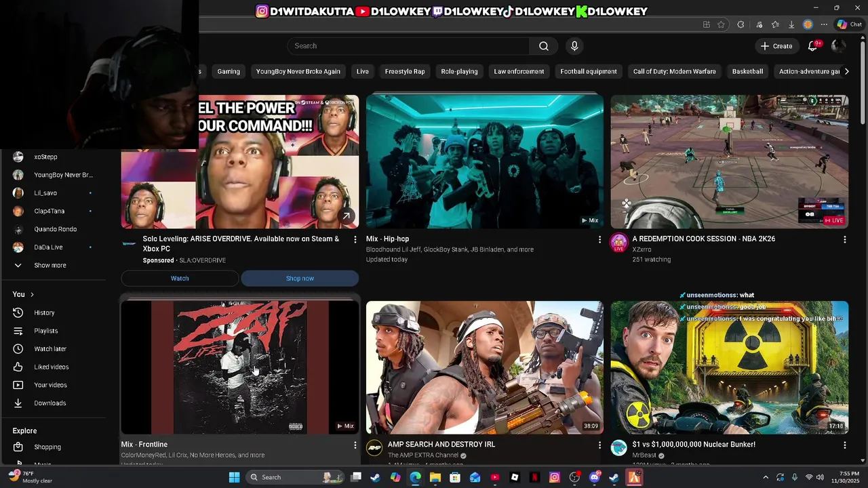Select the Law enforcement chip
The image size is (868, 488).
click(x=519, y=71)
